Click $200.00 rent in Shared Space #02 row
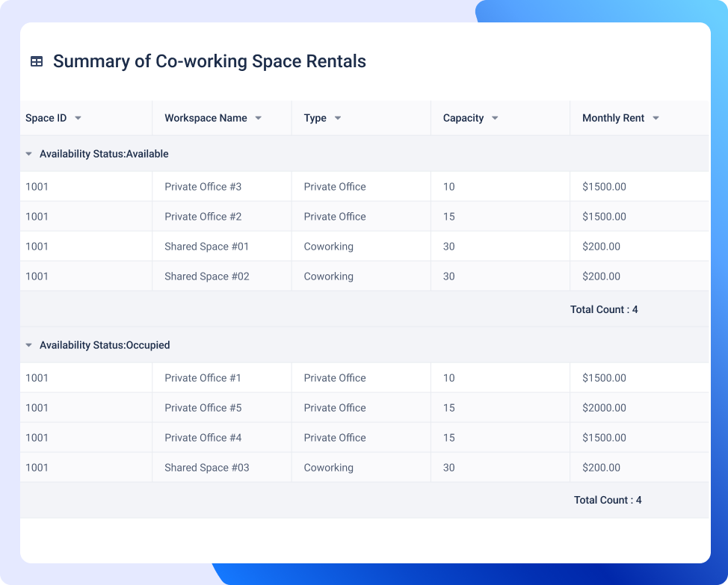The width and height of the screenshot is (728, 585). (601, 276)
